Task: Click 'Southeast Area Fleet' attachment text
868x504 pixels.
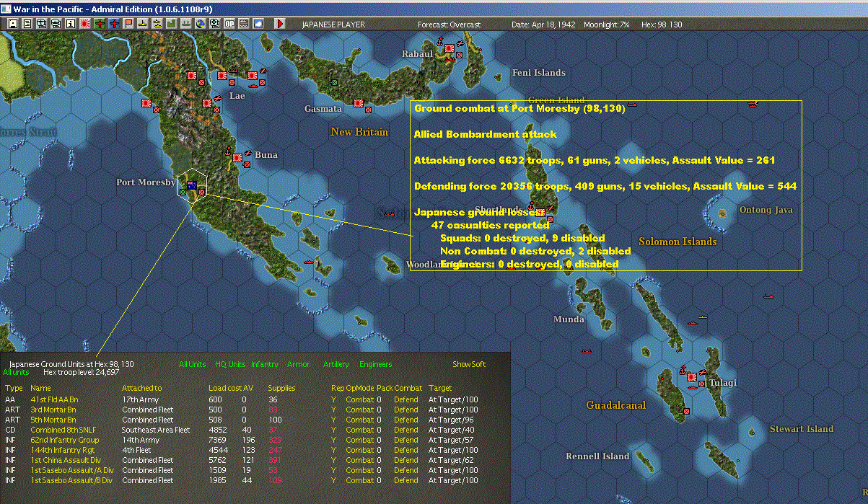Action: click(156, 430)
